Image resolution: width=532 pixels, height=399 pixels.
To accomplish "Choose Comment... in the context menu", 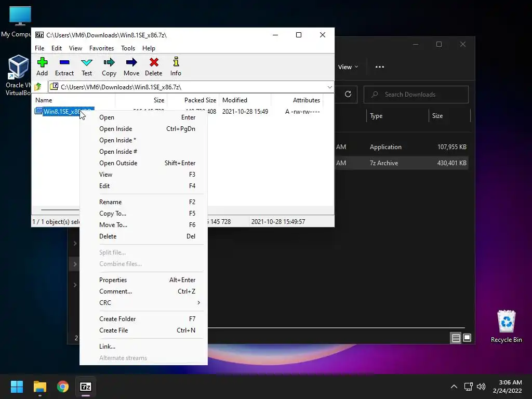I will [144, 291].
